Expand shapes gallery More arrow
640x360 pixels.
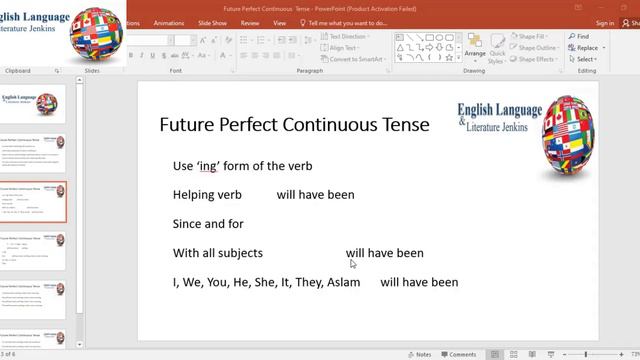[x=458, y=58]
